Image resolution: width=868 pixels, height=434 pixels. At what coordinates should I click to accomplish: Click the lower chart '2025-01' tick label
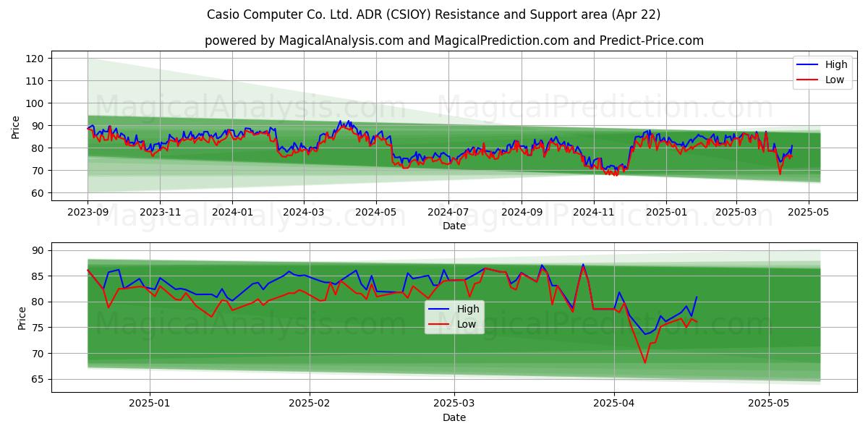tap(151, 404)
